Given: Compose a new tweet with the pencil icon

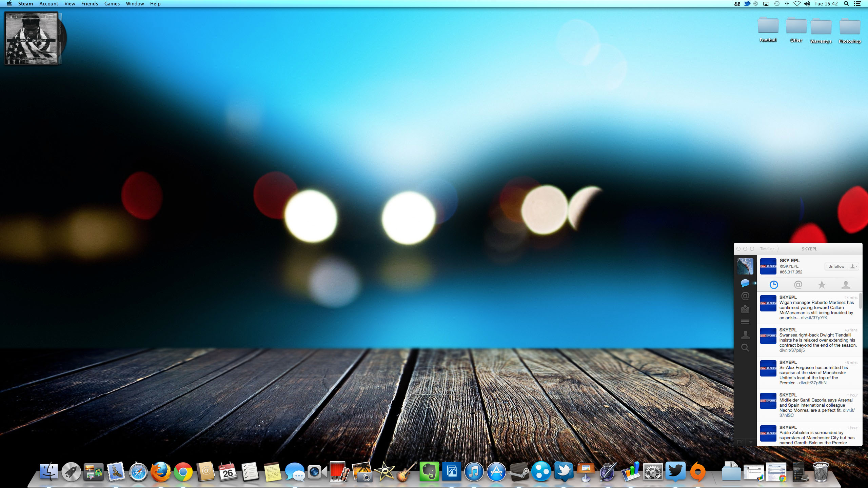Looking at the screenshot, I should click(x=740, y=442).
